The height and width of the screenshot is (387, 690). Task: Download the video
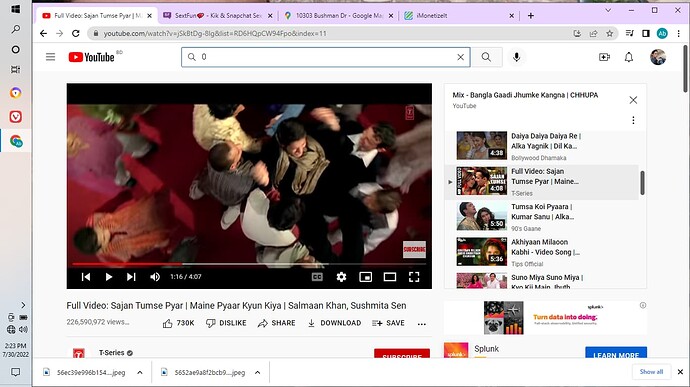click(334, 323)
